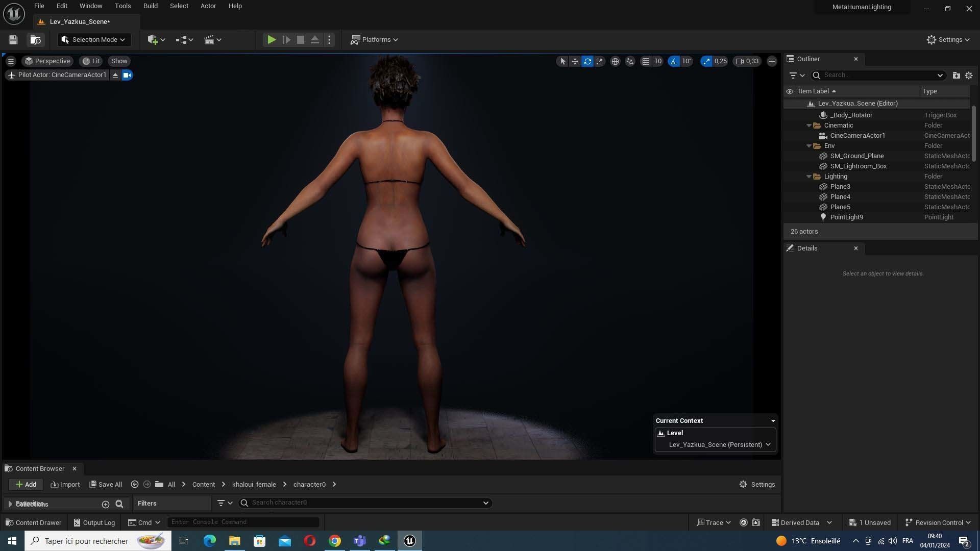This screenshot has width=980, height=551.
Task: Open Outliner settings gear
Action: 969,75
